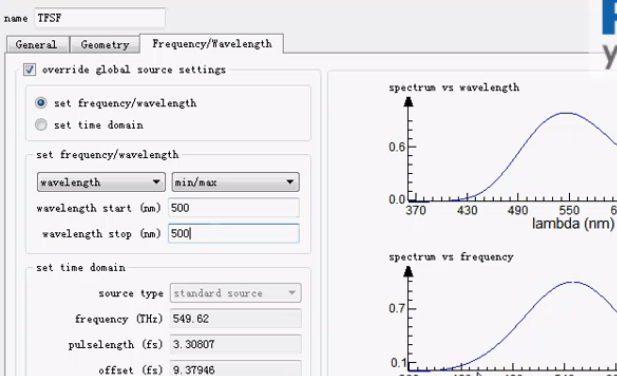Click the 550 tick label on wavelength axis
This screenshot has height=376, width=617.
point(569,210)
